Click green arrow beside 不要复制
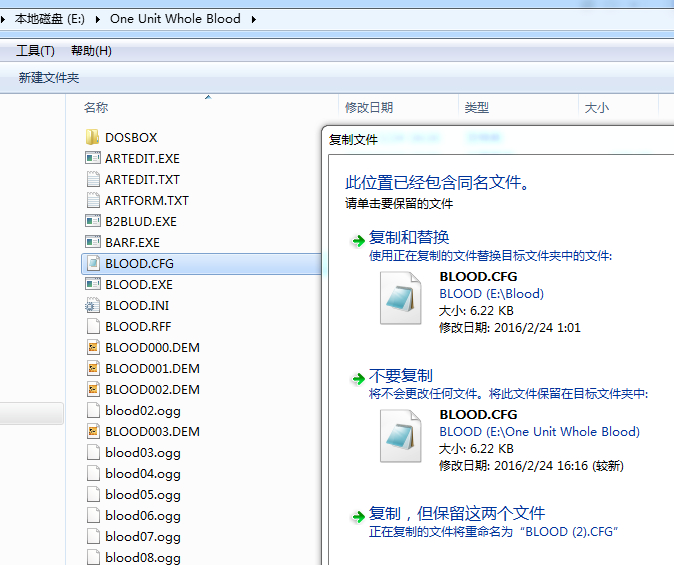 (x=358, y=378)
